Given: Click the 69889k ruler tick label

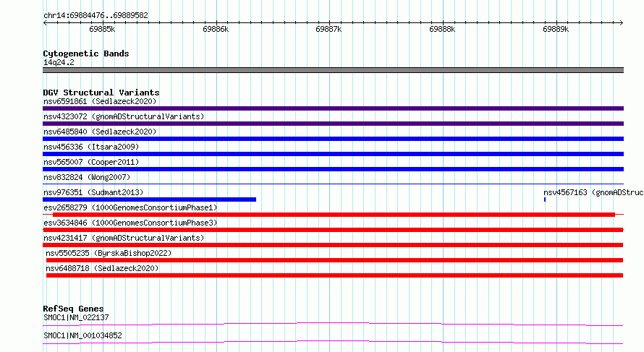Looking at the screenshot, I should coord(556,29).
